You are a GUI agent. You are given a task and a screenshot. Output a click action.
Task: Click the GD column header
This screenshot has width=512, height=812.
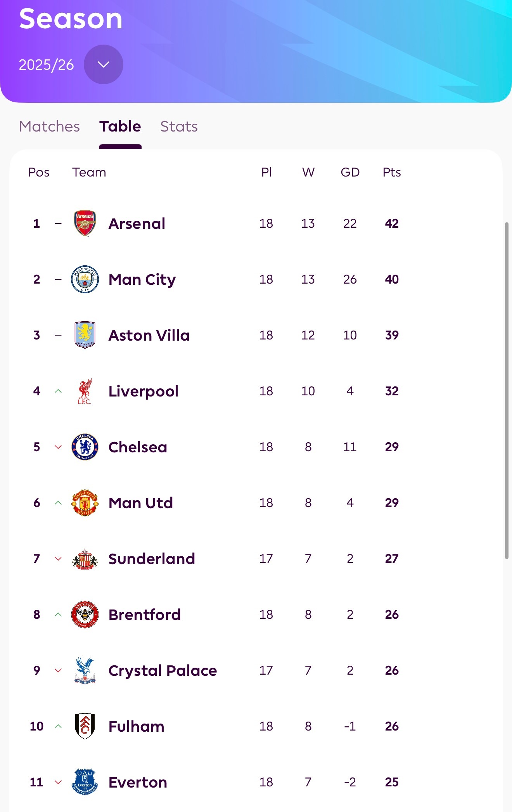350,172
